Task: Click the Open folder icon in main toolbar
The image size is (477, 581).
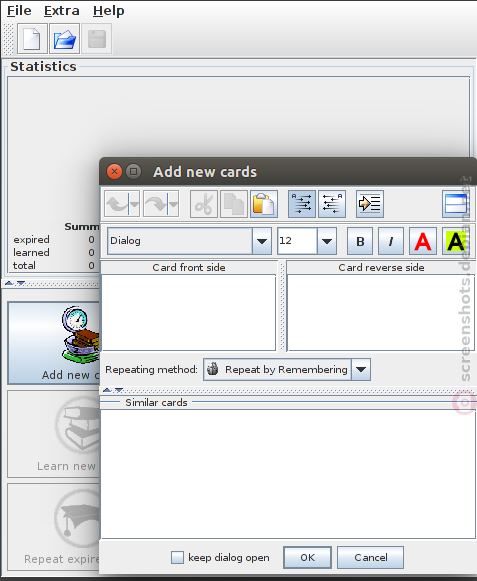Action: click(x=64, y=39)
